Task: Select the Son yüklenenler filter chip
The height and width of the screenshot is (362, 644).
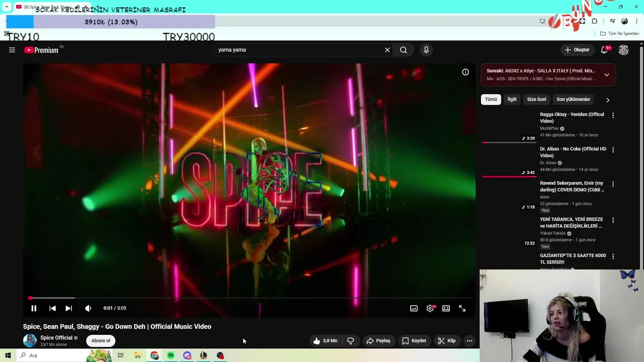Action: 573,99
